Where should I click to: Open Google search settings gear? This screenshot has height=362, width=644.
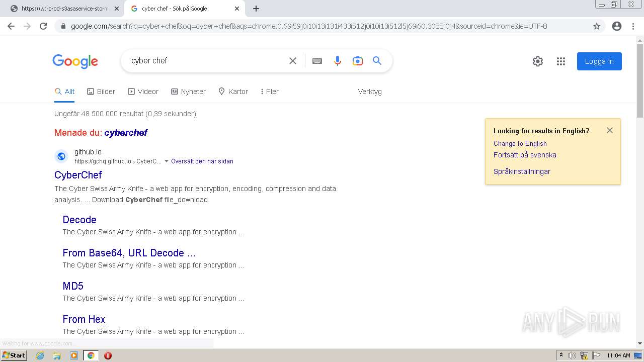coord(538,61)
